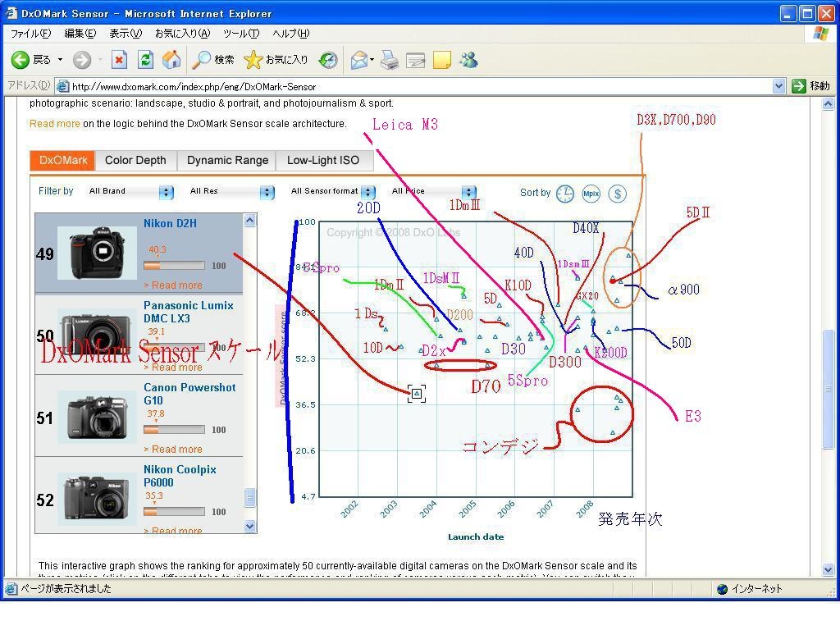Open the Back button history arrow

pos(60,59)
